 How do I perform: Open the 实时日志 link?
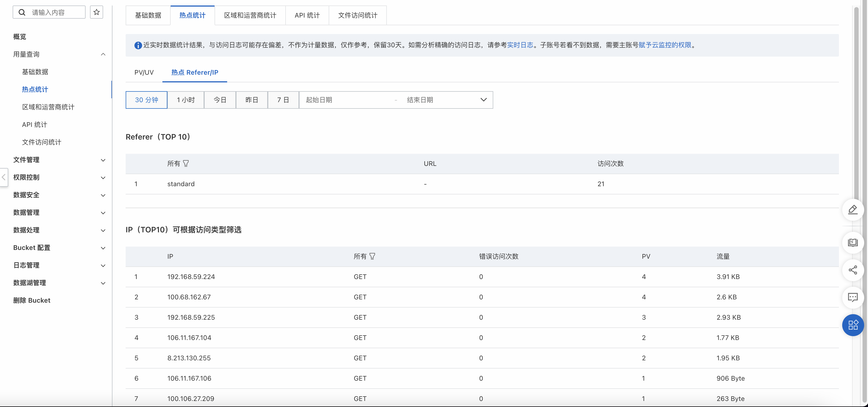(x=520, y=45)
